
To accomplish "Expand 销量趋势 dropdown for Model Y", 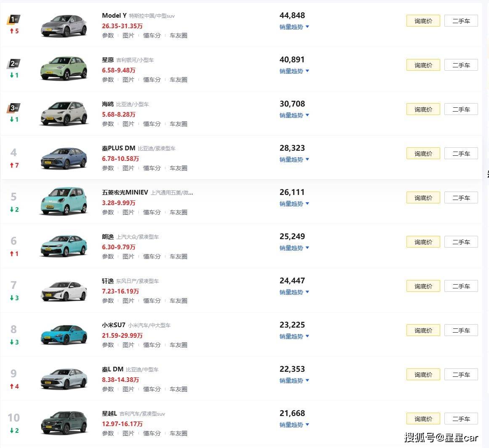I will pyautogui.click(x=294, y=27).
